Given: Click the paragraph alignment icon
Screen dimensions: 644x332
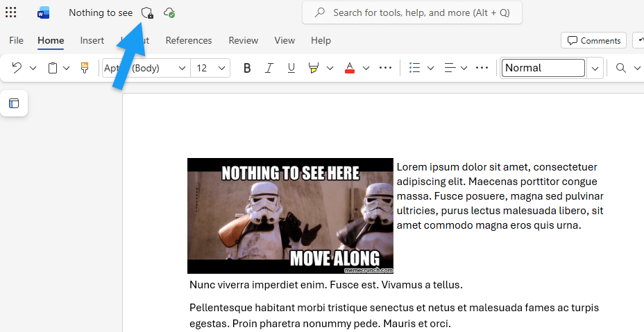Looking at the screenshot, I should (x=450, y=68).
